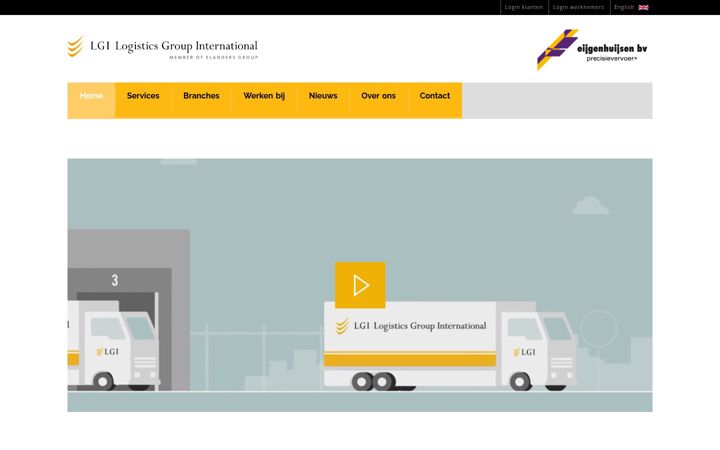Play the LGI truck video

pos(360,285)
